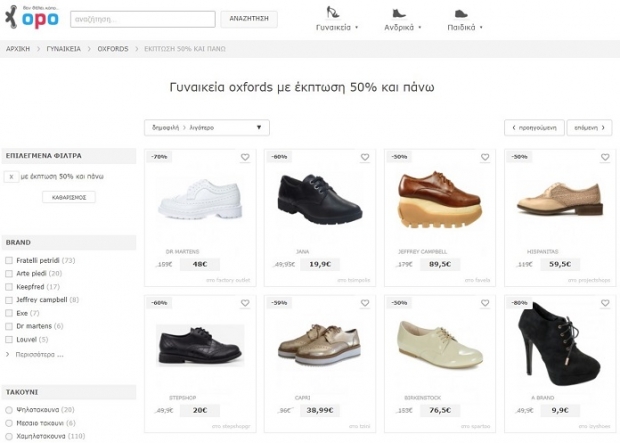Open the Stepshop black oxford image
The height and width of the screenshot is (443, 620).
(200, 345)
